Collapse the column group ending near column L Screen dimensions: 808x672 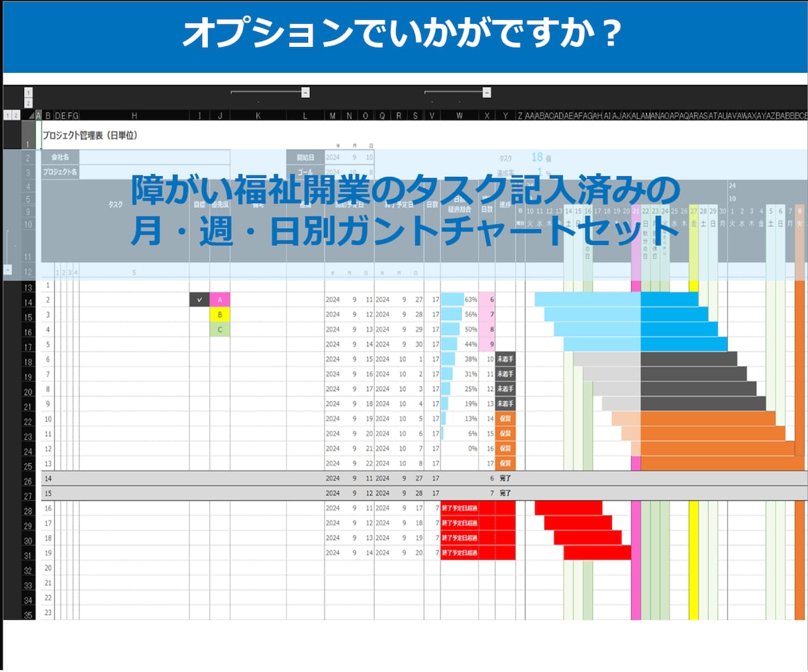pyautogui.click(x=305, y=93)
